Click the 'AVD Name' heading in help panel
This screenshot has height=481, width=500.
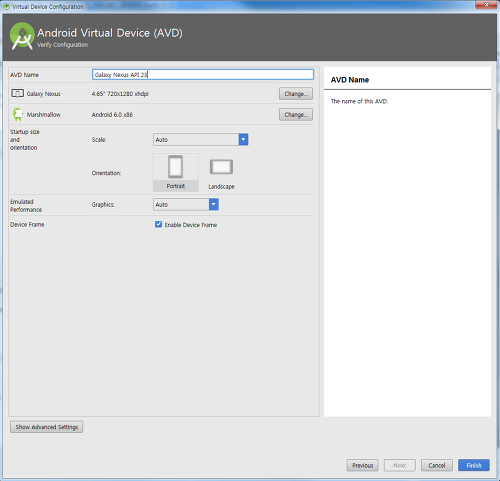pyautogui.click(x=350, y=80)
